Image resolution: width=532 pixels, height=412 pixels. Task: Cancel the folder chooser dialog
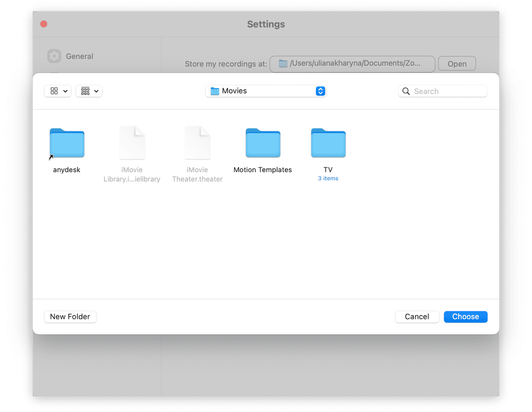click(x=417, y=317)
